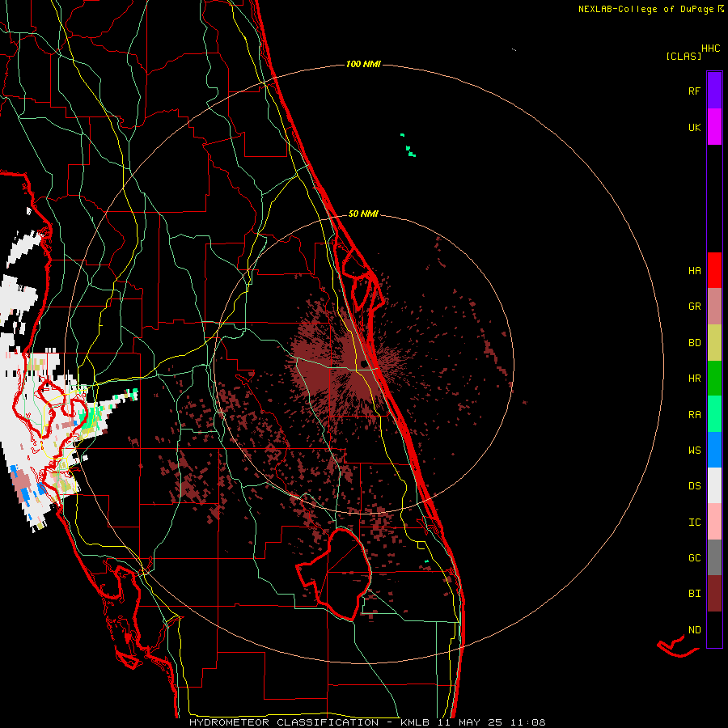Click the ND black legend swatch
Screen dimensions: 728x728
tap(714, 629)
